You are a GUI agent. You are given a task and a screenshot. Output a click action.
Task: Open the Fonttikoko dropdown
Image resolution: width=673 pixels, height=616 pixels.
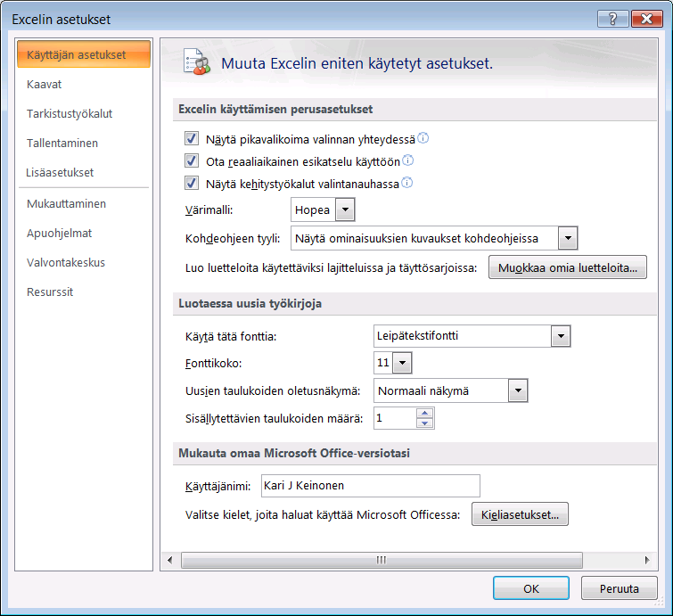pos(402,363)
